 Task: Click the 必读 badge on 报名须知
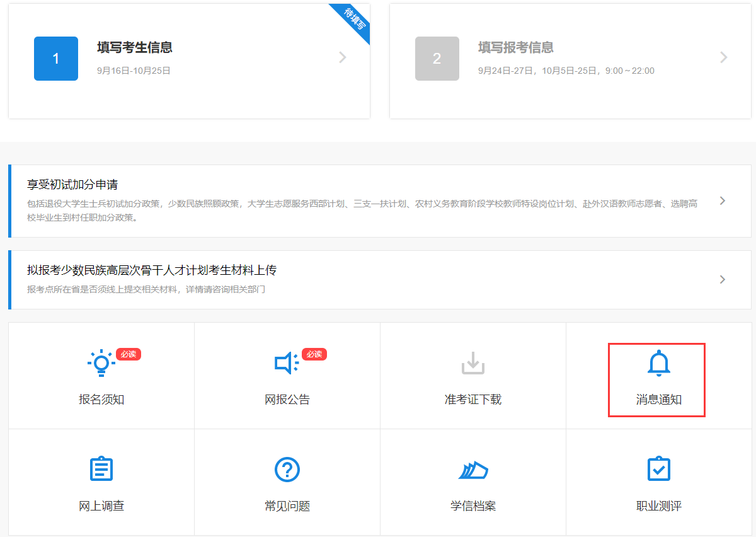[129, 354]
